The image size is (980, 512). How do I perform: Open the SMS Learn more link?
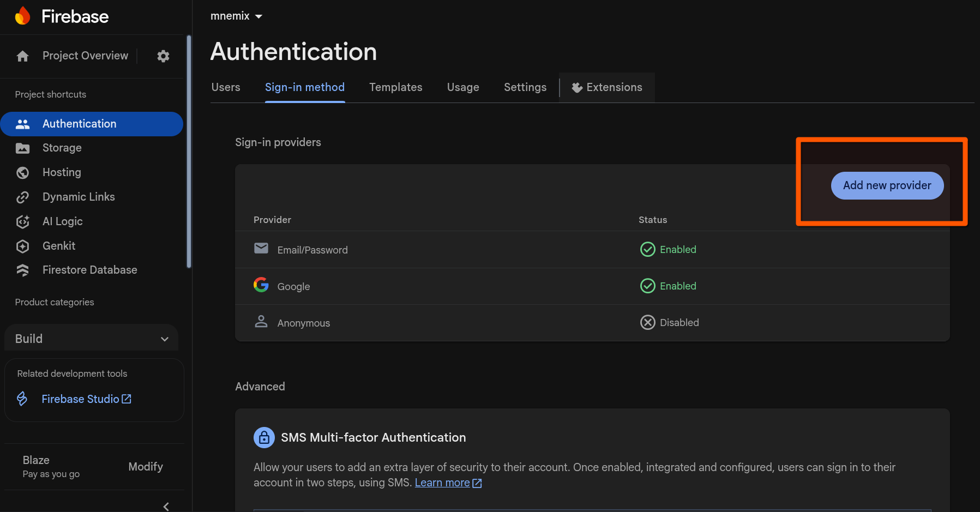click(x=442, y=483)
